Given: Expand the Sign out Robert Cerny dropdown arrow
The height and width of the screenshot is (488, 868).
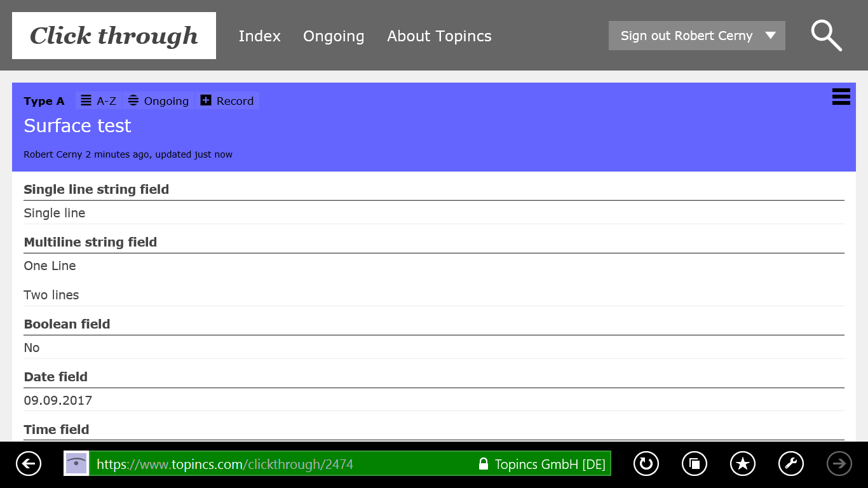Looking at the screenshot, I should (771, 36).
